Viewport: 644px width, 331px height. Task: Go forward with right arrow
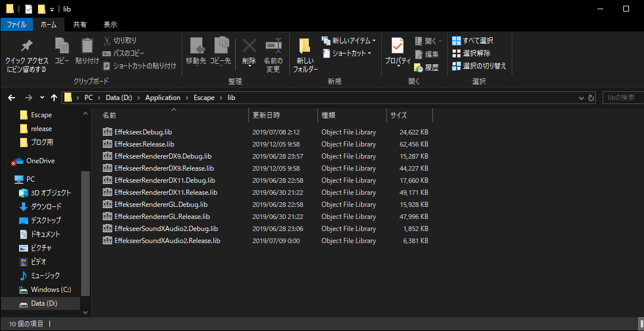[28, 98]
